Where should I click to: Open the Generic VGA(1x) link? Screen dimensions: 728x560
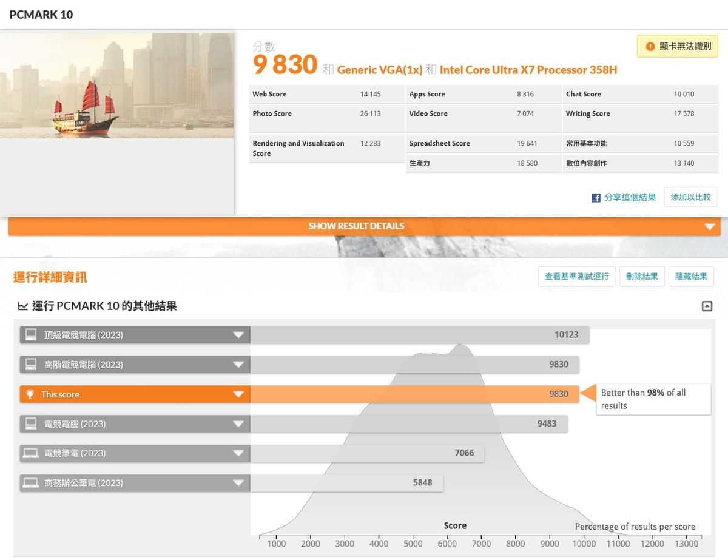pos(380,70)
